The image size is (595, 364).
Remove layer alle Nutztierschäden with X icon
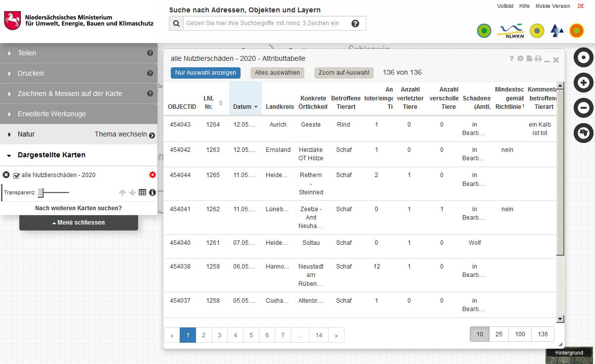pos(6,175)
